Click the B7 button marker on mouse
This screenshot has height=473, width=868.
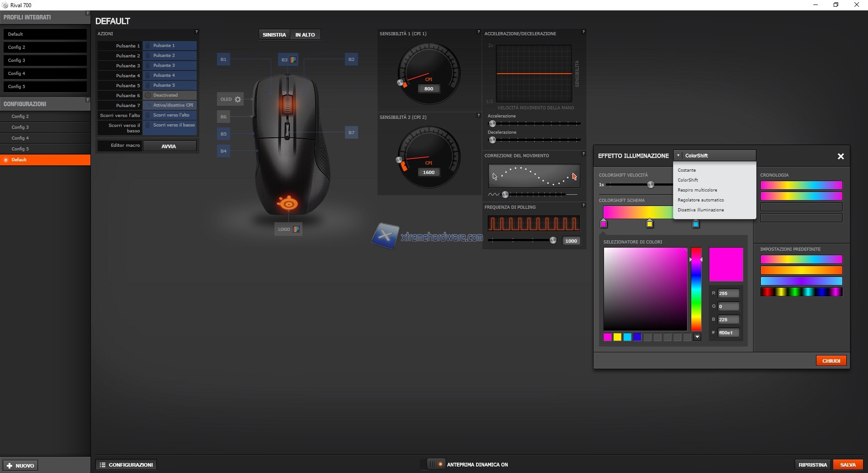pos(351,133)
